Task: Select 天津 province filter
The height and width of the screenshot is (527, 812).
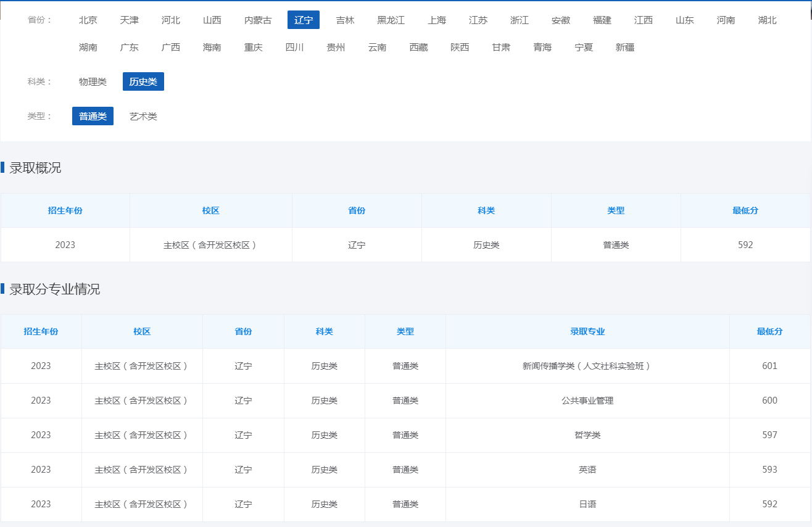Action: (x=130, y=20)
